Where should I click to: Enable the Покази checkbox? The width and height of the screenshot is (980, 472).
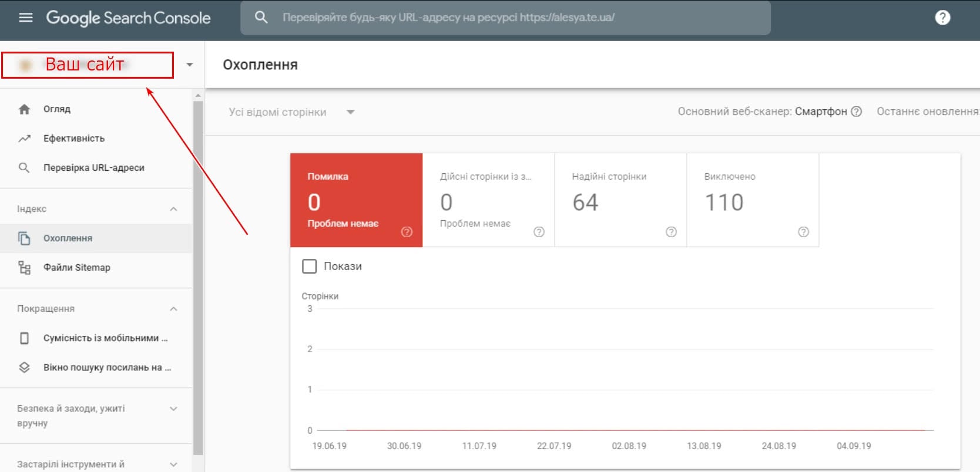(x=309, y=267)
